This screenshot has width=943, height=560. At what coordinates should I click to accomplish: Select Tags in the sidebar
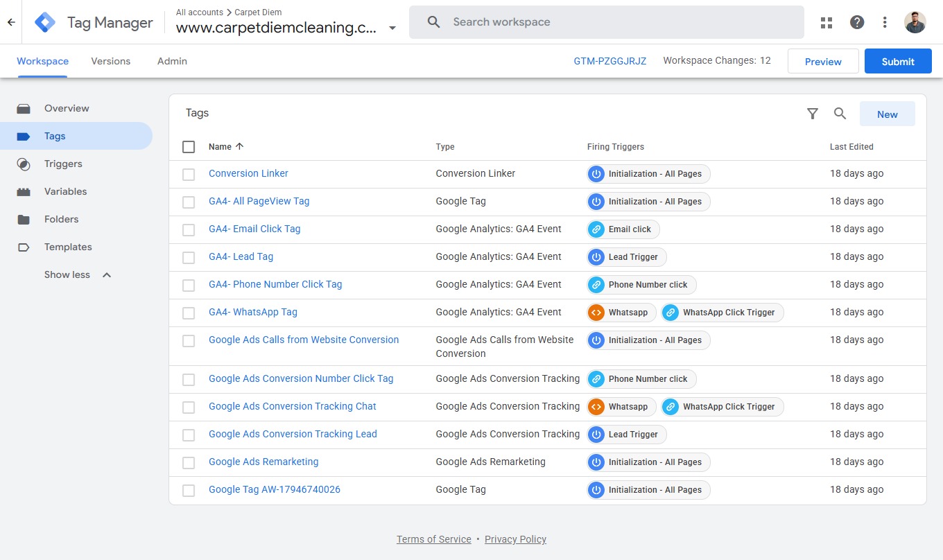[x=76, y=136]
